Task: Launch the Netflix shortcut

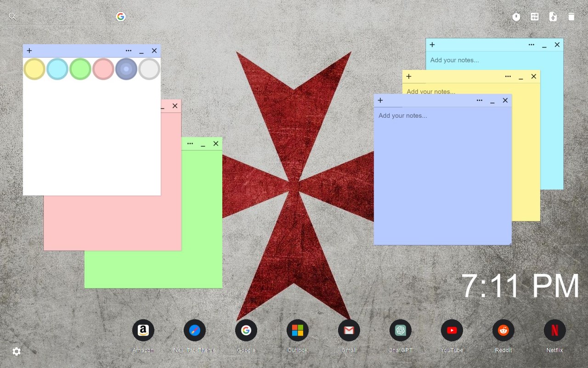Action: point(555,330)
